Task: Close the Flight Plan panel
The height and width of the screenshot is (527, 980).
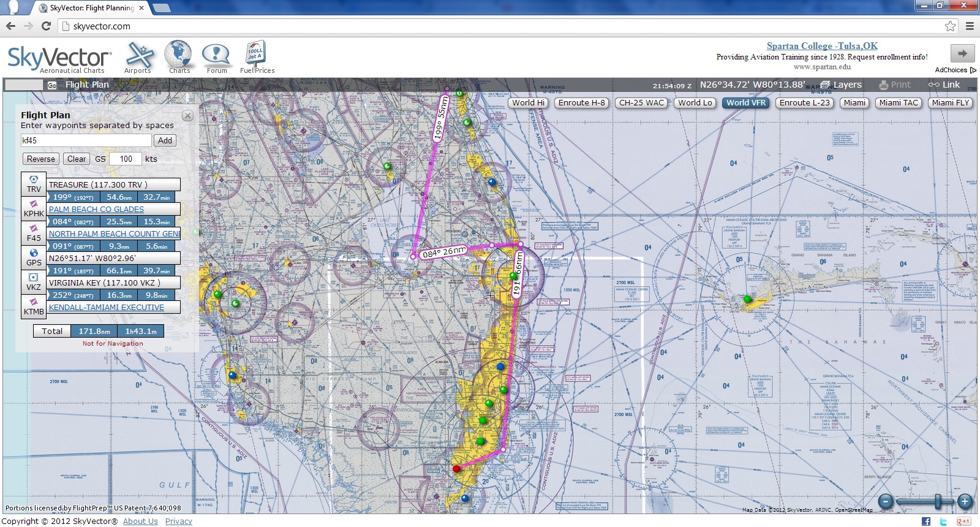Action: coord(188,115)
